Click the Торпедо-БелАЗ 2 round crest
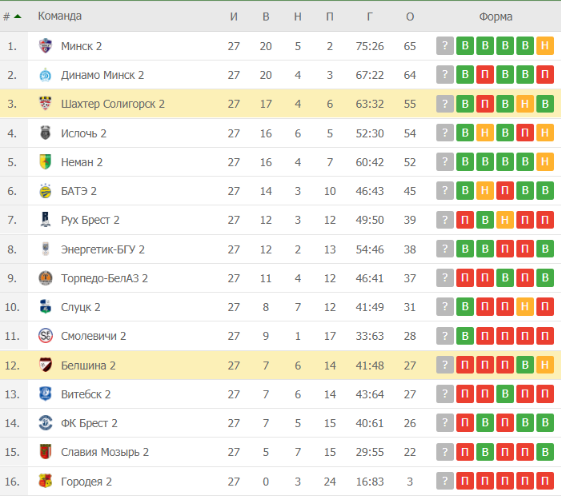Image resolution: width=561 pixels, height=500 pixels. [x=45, y=278]
